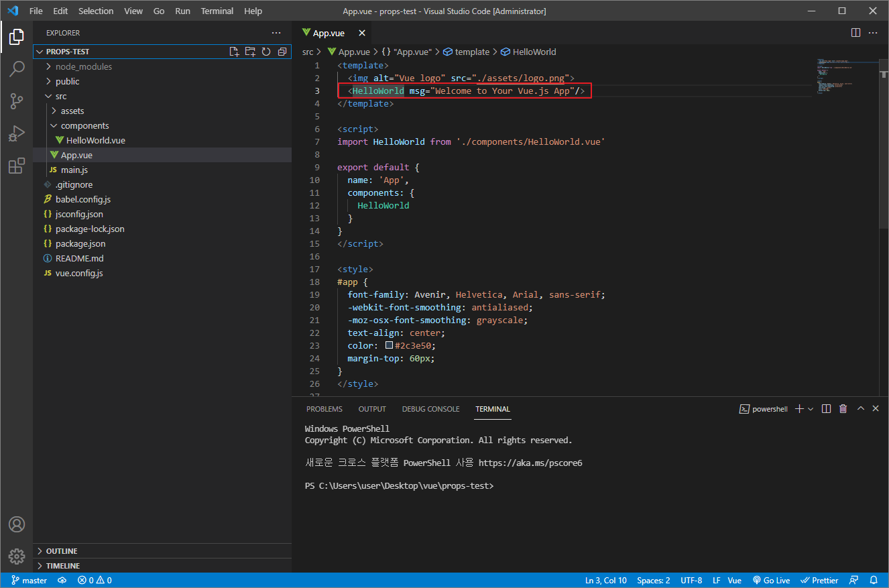889x588 pixels.
Task: Collapse the components folder
Action: [162, 125]
